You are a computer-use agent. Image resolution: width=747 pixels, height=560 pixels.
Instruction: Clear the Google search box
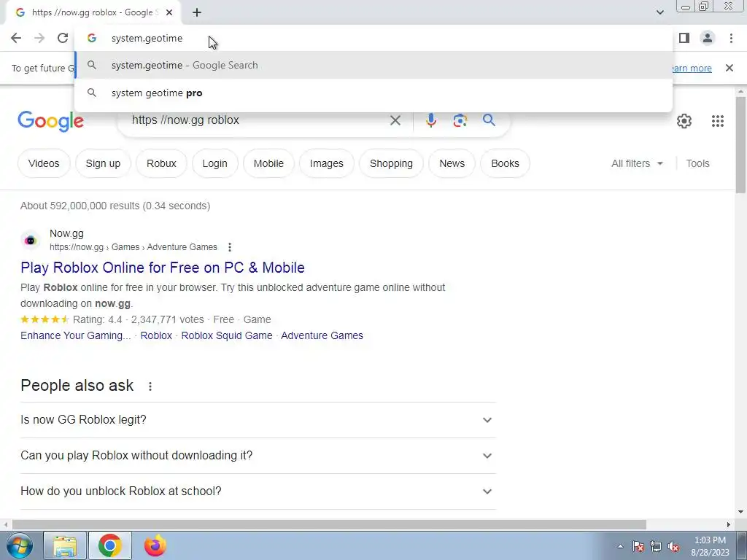point(395,120)
